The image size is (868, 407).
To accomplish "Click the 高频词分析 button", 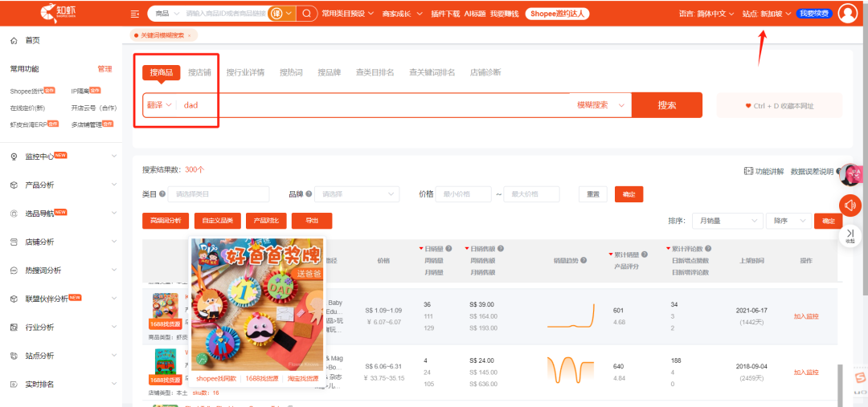I will point(166,221).
